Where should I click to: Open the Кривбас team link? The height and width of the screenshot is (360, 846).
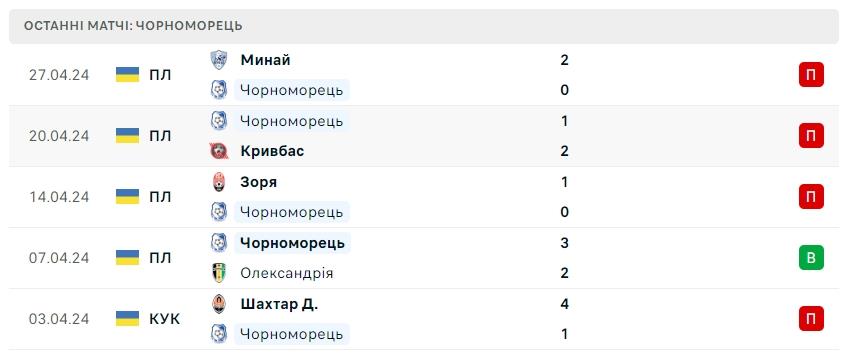click(x=272, y=151)
